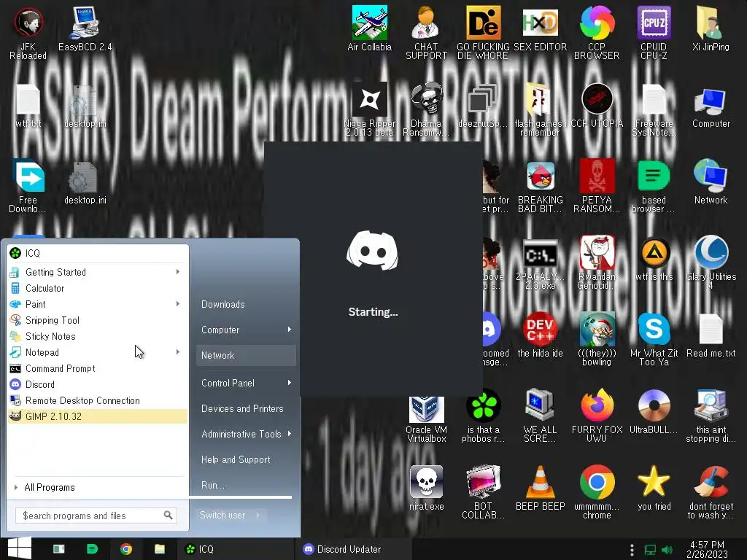Select the PETYA RANSOM skull icon
The width and height of the screenshot is (747, 560).
pyautogui.click(x=597, y=187)
